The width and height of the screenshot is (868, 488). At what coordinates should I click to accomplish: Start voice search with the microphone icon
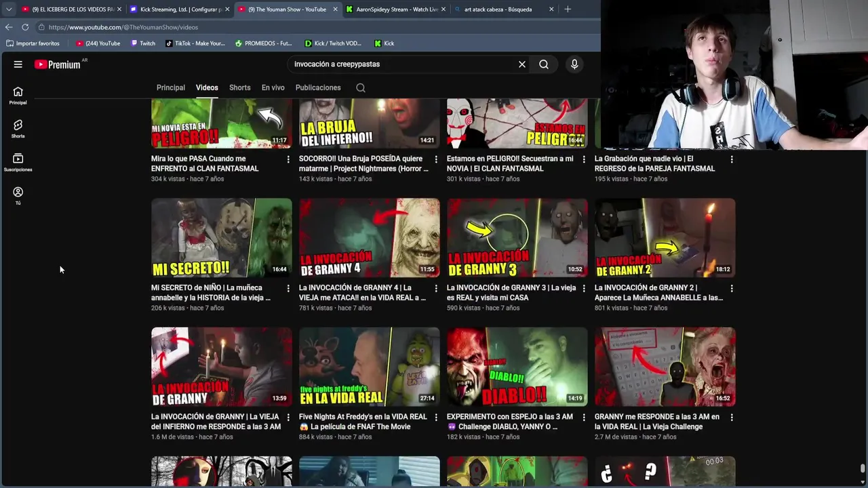coord(574,64)
